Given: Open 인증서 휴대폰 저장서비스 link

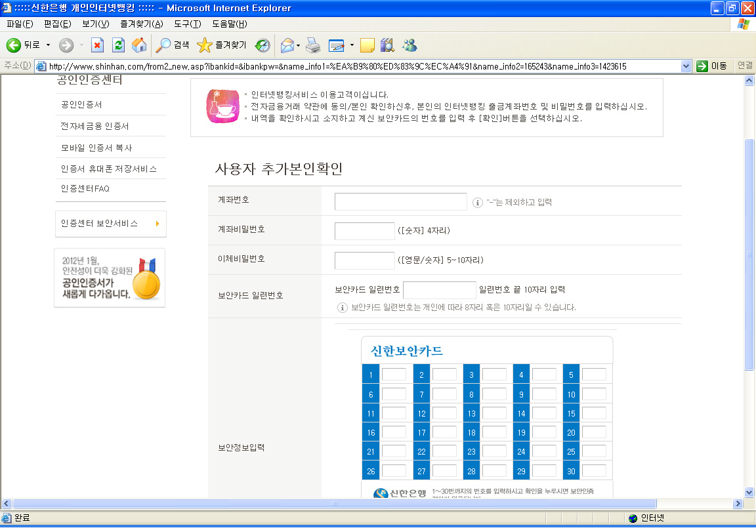Looking at the screenshot, I should point(108,169).
